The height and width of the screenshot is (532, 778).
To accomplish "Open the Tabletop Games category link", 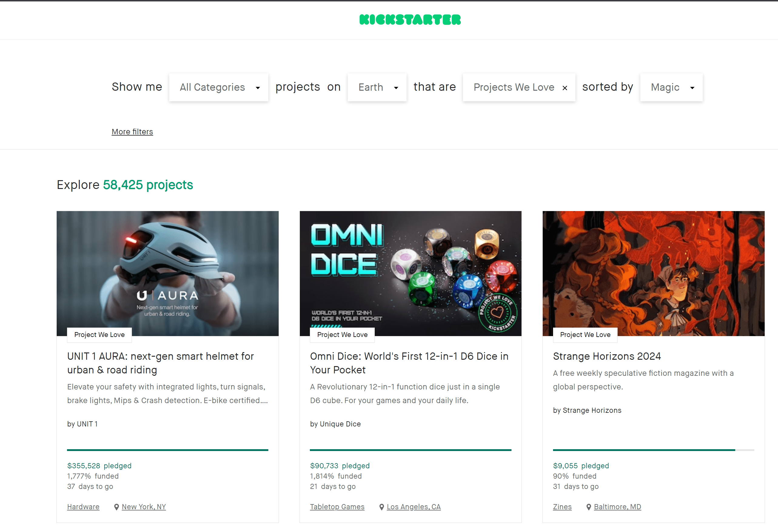I will (337, 507).
